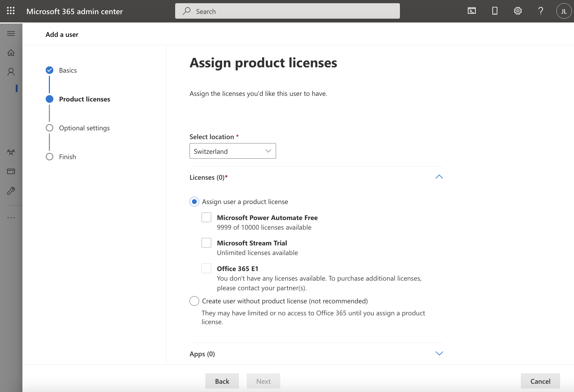
Task: Open the Help question mark icon
Action: [541, 11]
